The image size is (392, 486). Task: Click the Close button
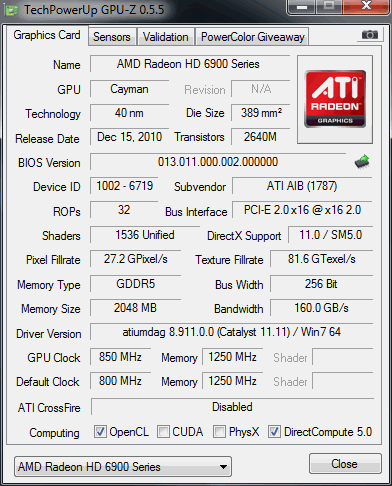tap(345, 463)
